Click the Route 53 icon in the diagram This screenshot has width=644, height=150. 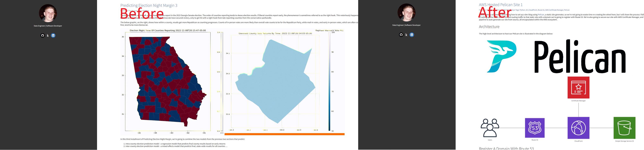[x=535, y=128]
